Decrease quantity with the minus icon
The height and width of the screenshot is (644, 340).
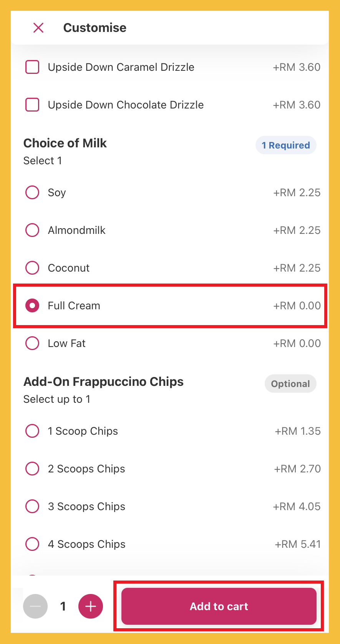(x=35, y=606)
